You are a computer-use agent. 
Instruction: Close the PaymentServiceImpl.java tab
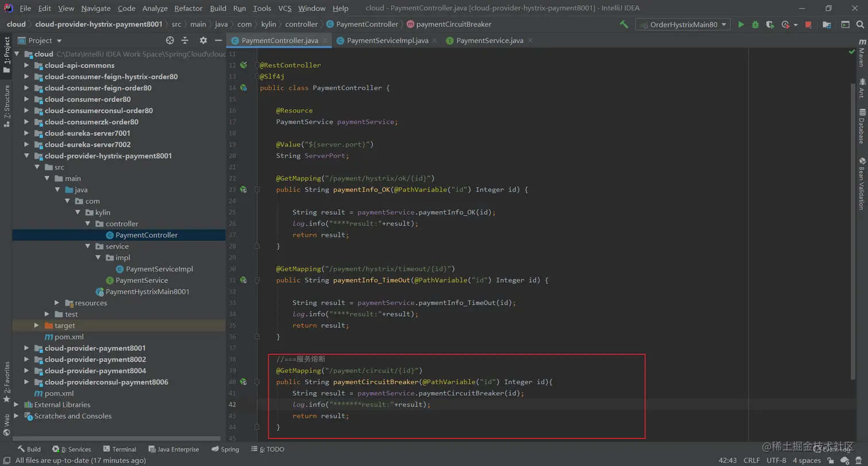[x=435, y=40]
